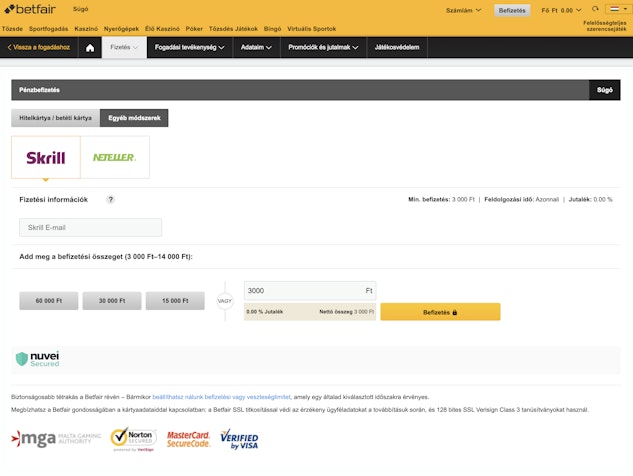Select the Skrill payment method
633x476 pixels.
46,157
